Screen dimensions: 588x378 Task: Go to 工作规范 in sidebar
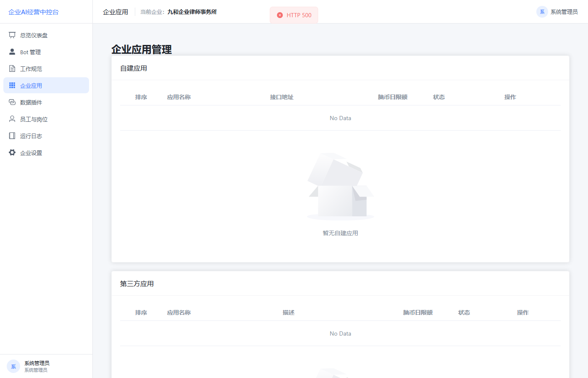point(46,68)
